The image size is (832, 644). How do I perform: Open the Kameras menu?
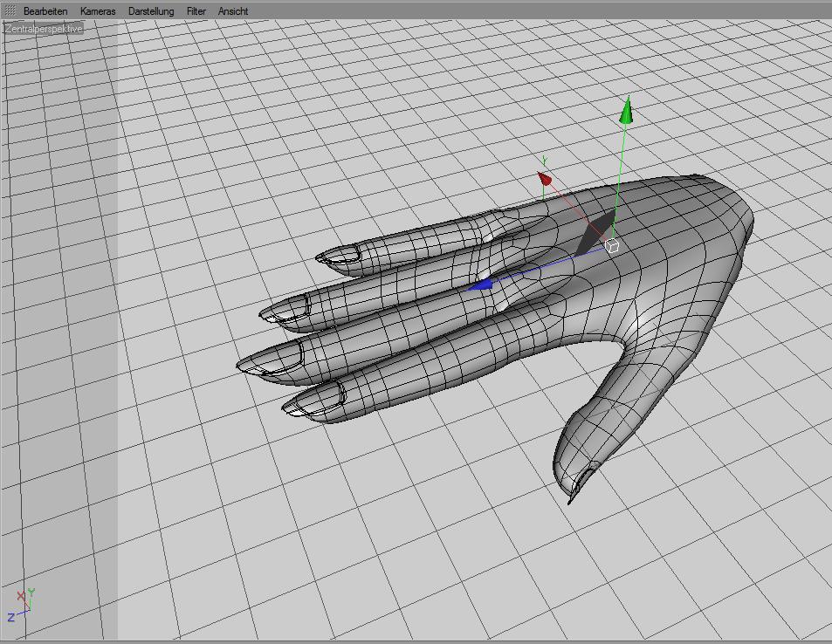(98, 11)
